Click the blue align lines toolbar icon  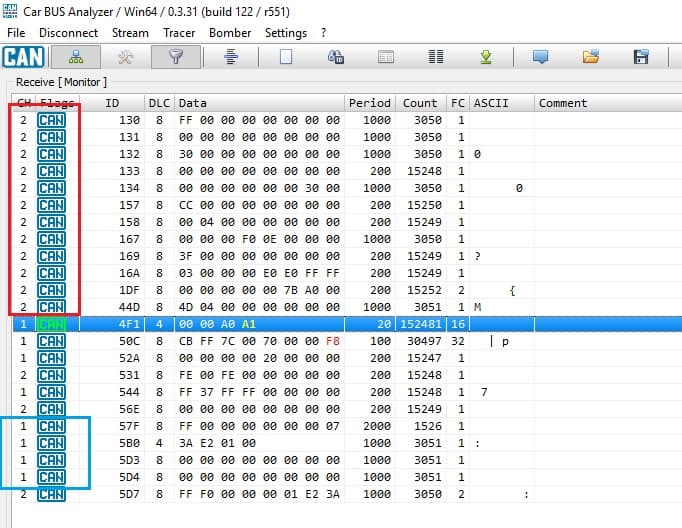pyautogui.click(x=231, y=57)
